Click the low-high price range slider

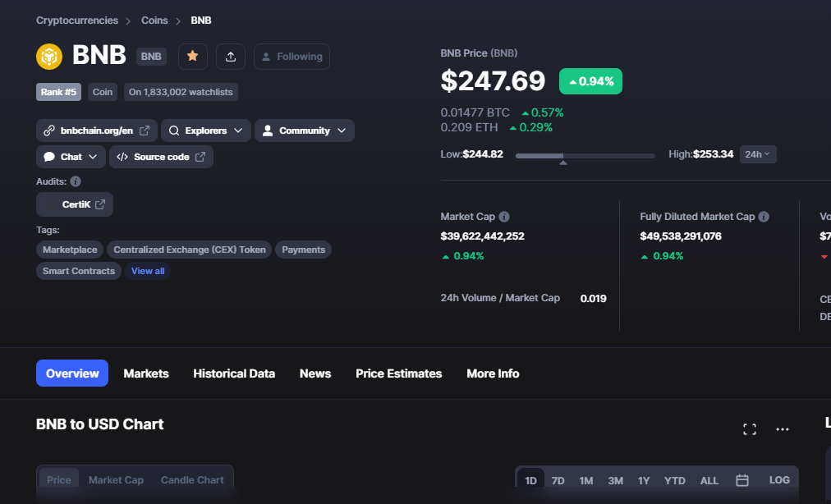pos(585,156)
